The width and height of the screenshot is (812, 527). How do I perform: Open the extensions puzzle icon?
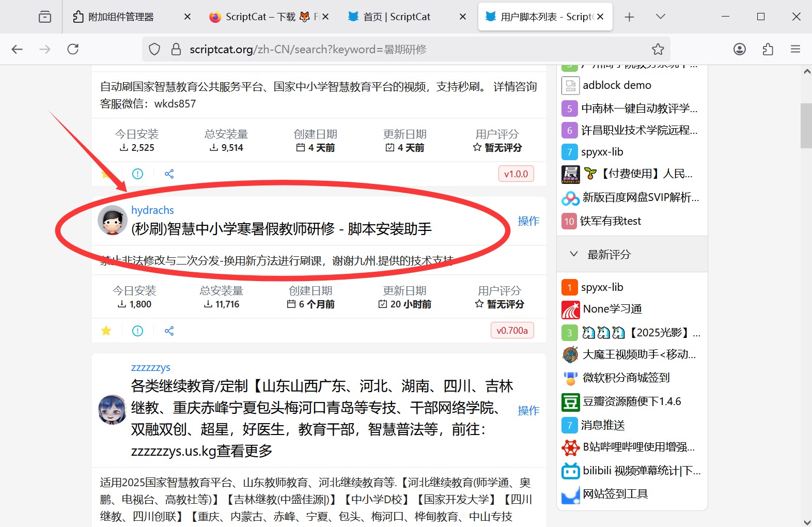coord(768,49)
